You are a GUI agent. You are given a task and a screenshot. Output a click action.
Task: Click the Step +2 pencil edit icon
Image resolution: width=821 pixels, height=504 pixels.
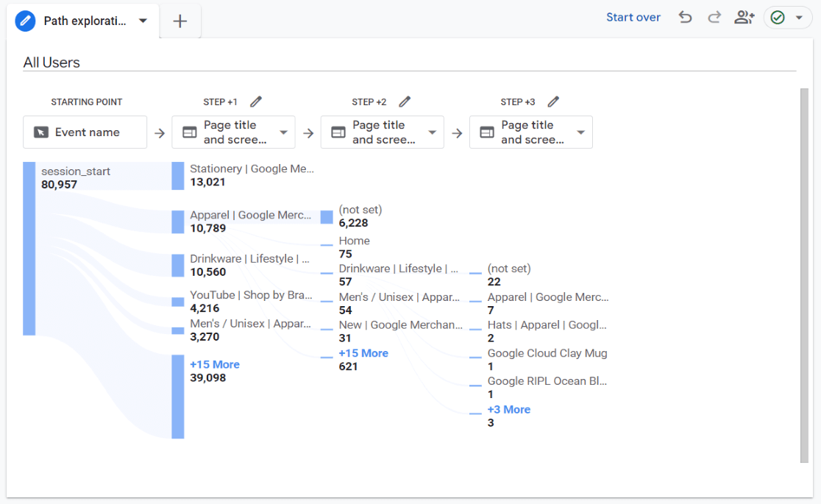tap(405, 102)
